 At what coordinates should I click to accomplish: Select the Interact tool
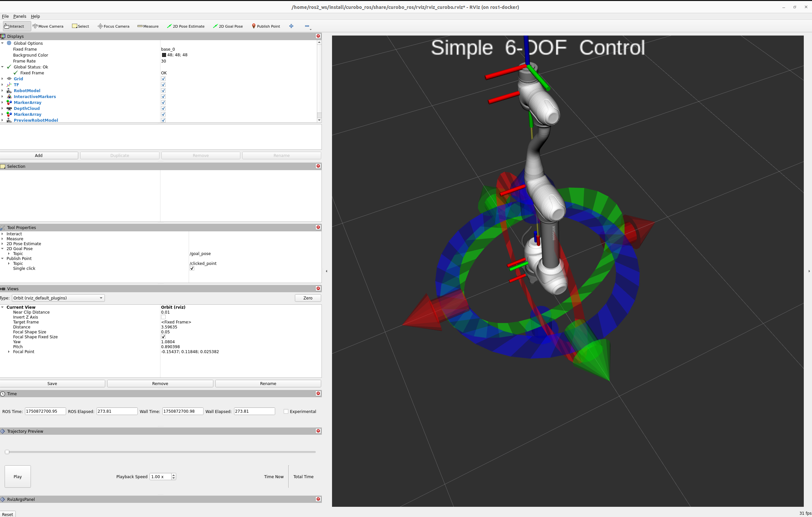click(16, 26)
